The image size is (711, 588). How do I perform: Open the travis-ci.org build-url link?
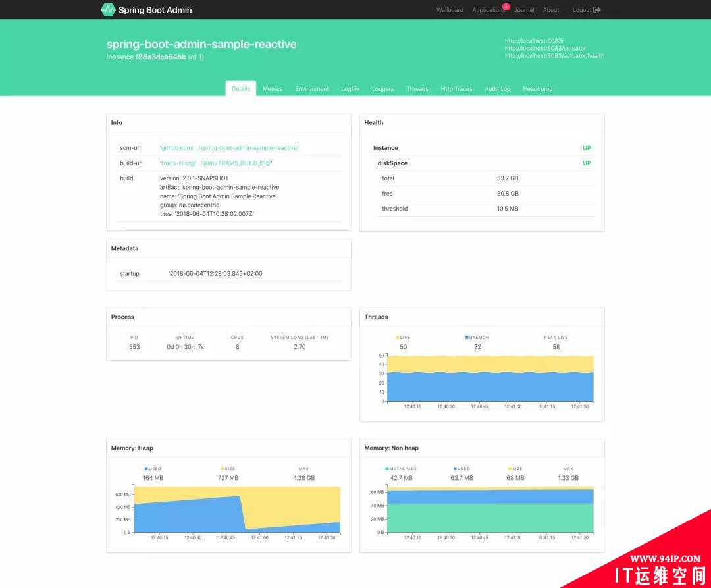[216, 163]
